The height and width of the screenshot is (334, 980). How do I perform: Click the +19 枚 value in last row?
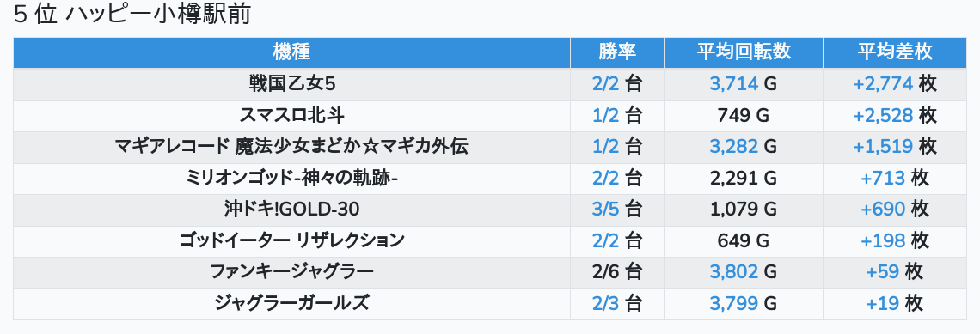(894, 303)
